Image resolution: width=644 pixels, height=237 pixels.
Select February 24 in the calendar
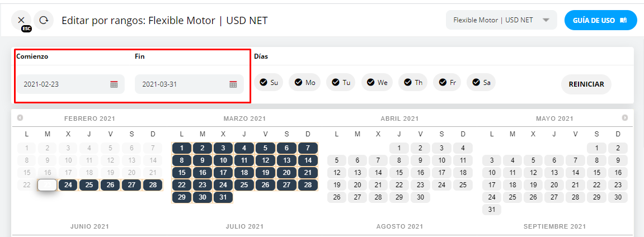coord(68,185)
